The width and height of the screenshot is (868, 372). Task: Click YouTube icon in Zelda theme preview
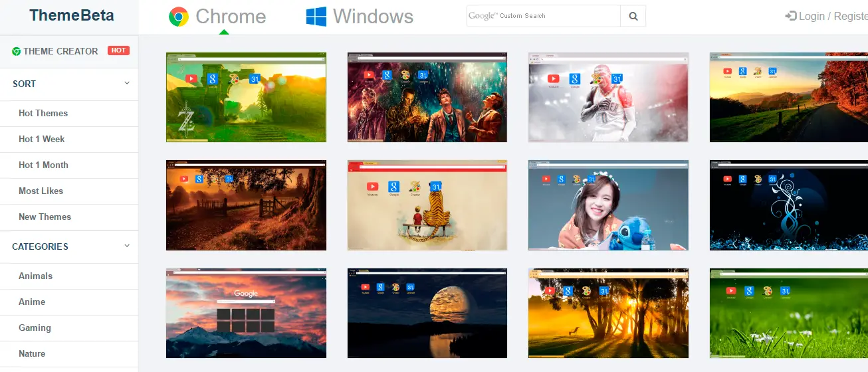coord(191,78)
